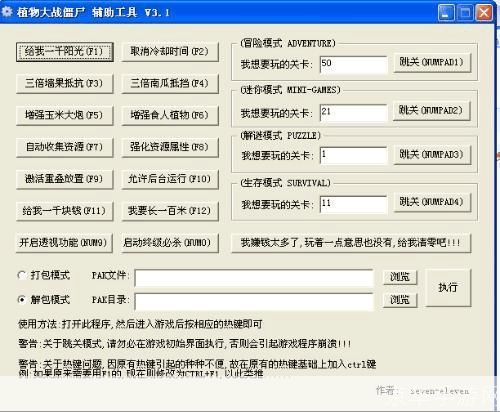
Task: Click 启动终级必杀 (NUM0) button
Action: click(x=170, y=243)
